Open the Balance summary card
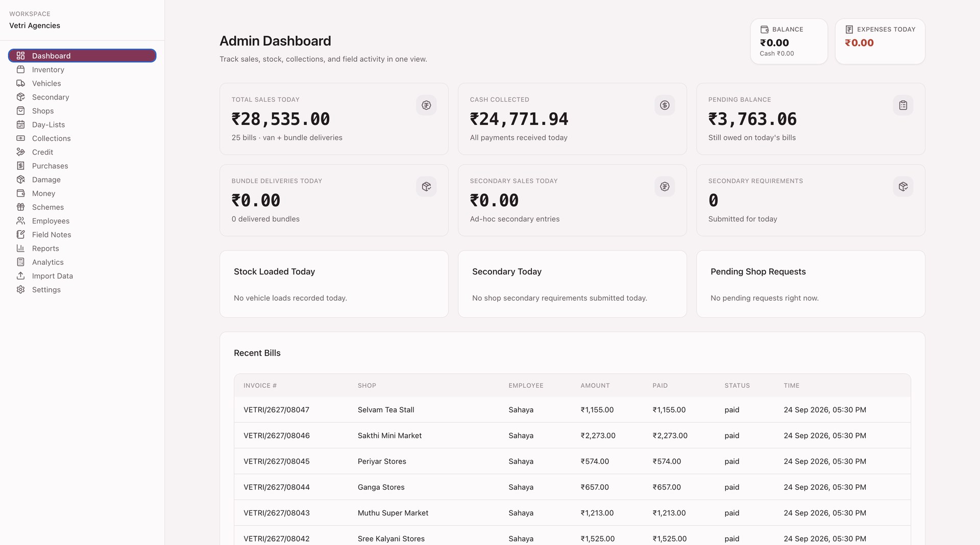 [x=789, y=41]
